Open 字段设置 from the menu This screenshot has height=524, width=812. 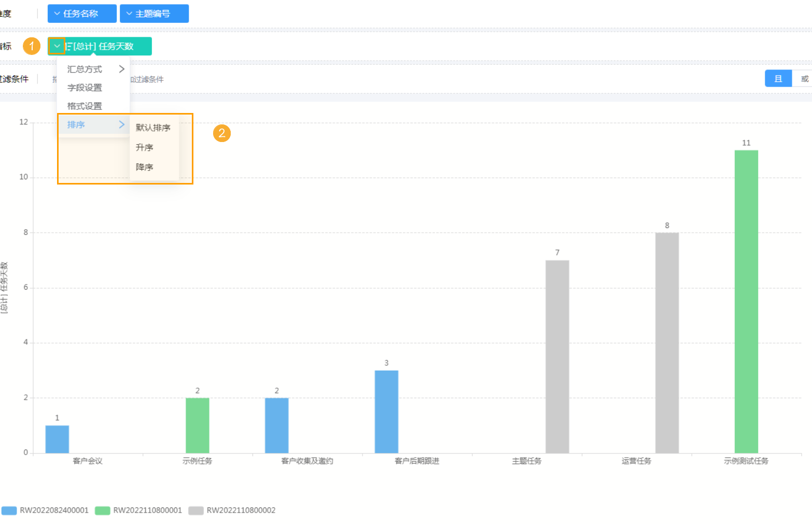(x=85, y=88)
